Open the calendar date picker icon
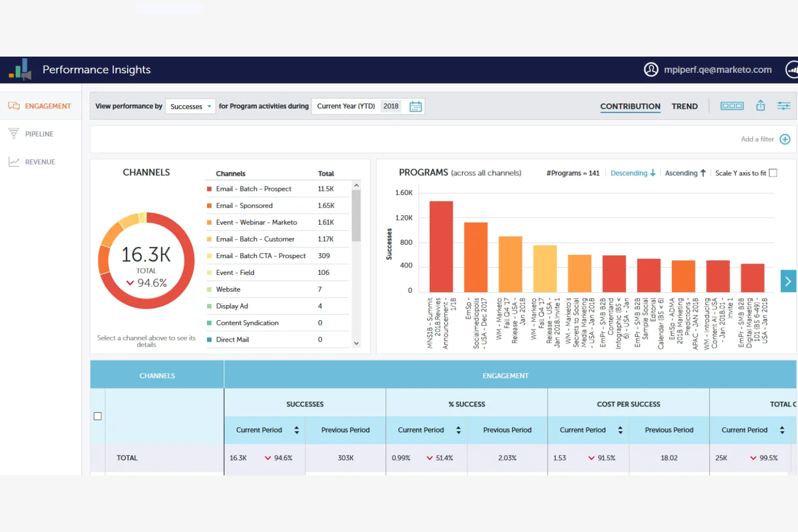The width and height of the screenshot is (798, 532). pyautogui.click(x=415, y=106)
